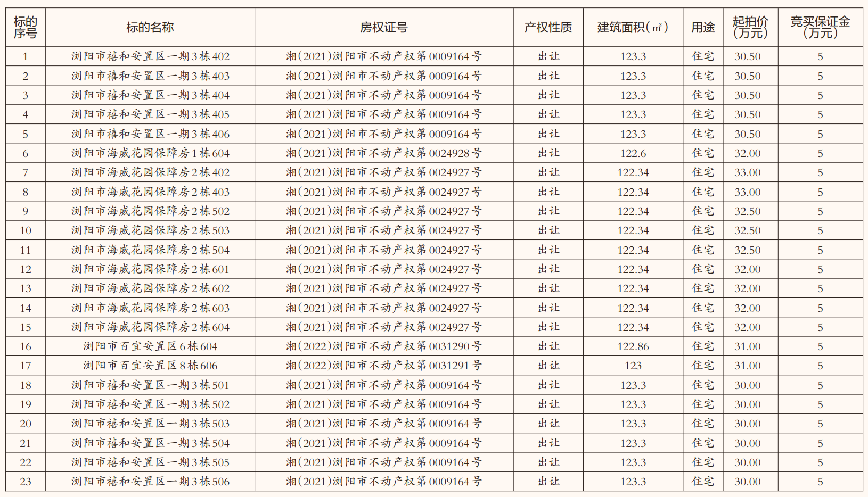Select 浏阳市禧和安置区一期3栋501 cell
The height and width of the screenshot is (497, 868).
pos(150,385)
